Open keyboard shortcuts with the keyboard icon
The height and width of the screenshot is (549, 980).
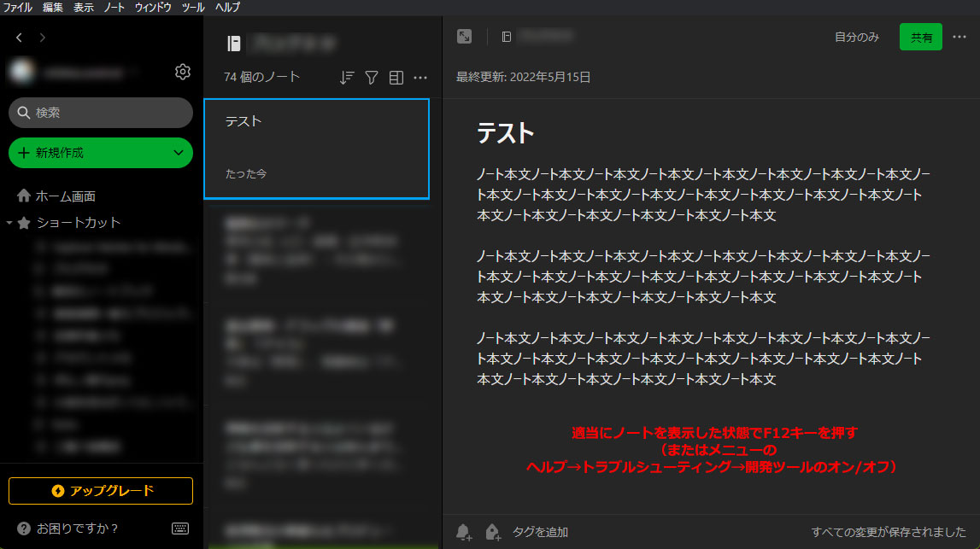click(x=179, y=529)
